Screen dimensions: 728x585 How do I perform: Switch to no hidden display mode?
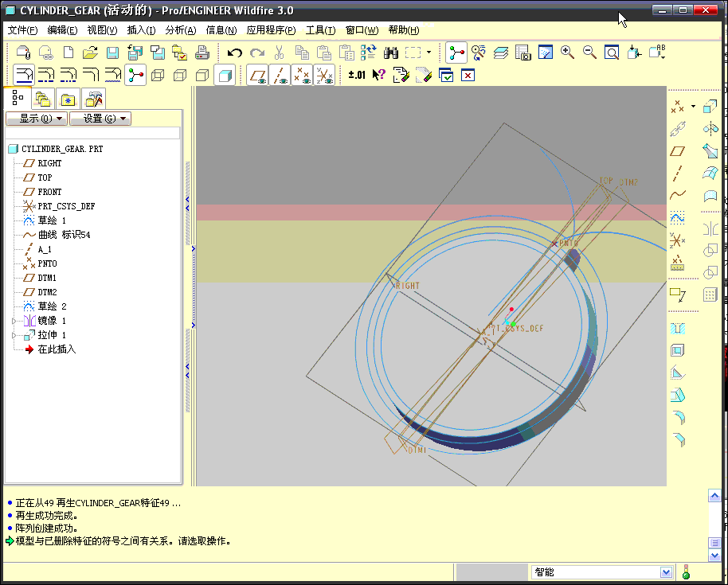(202, 75)
